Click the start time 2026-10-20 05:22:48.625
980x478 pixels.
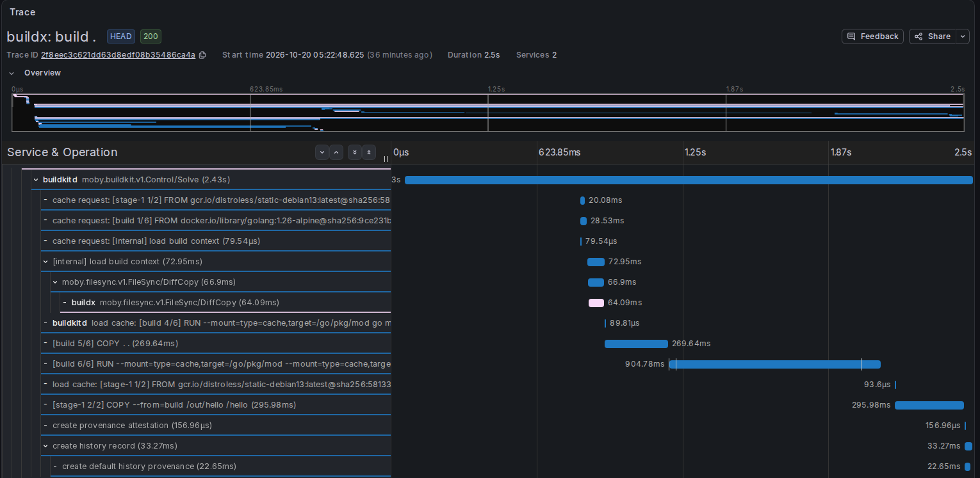pos(315,55)
